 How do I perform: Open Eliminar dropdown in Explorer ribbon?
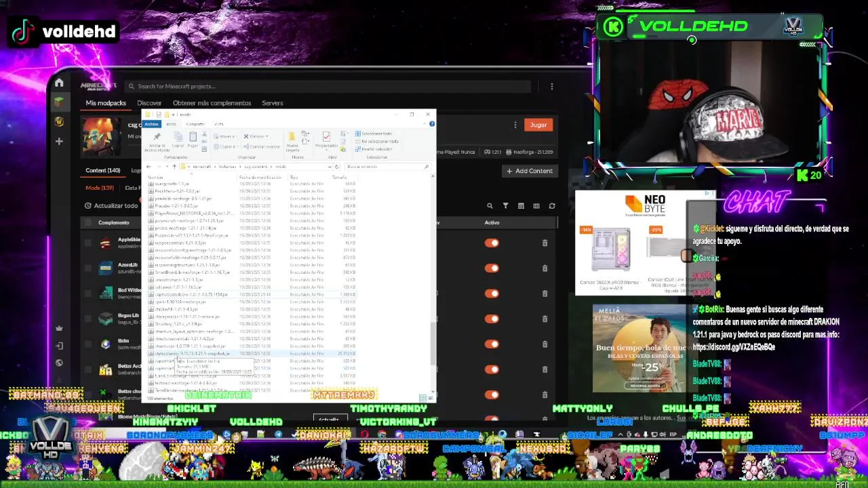pos(256,136)
